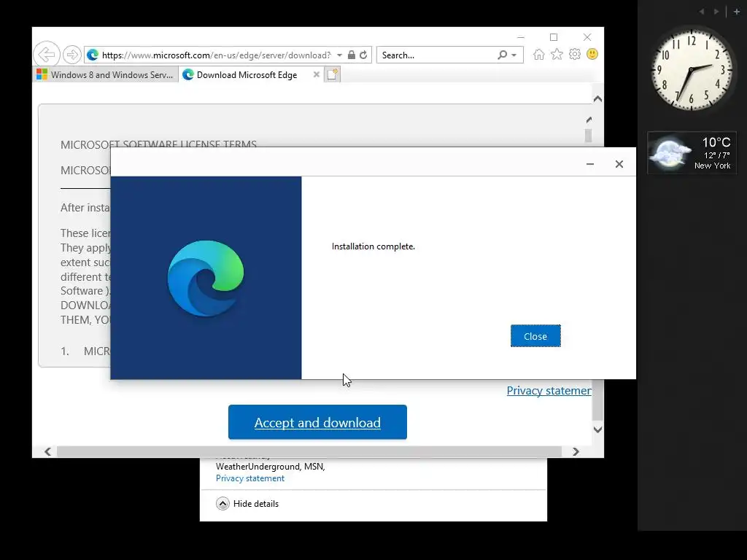Refresh the page with the reload icon
The height and width of the screenshot is (560, 747).
point(363,55)
